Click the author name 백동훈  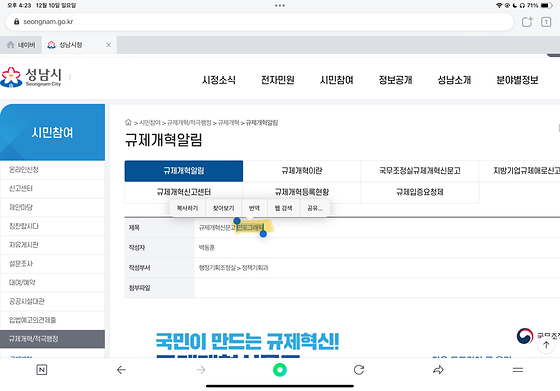[x=207, y=247]
